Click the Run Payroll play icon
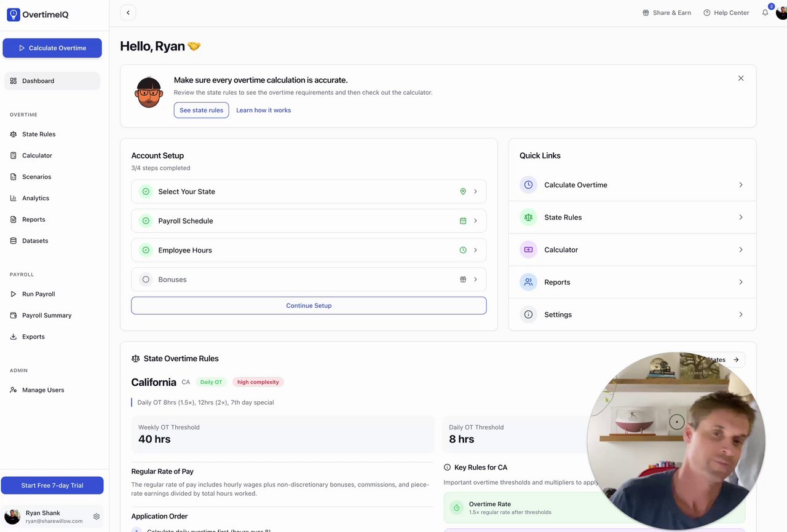Screen dimensions: 787x532 (14, 294)
